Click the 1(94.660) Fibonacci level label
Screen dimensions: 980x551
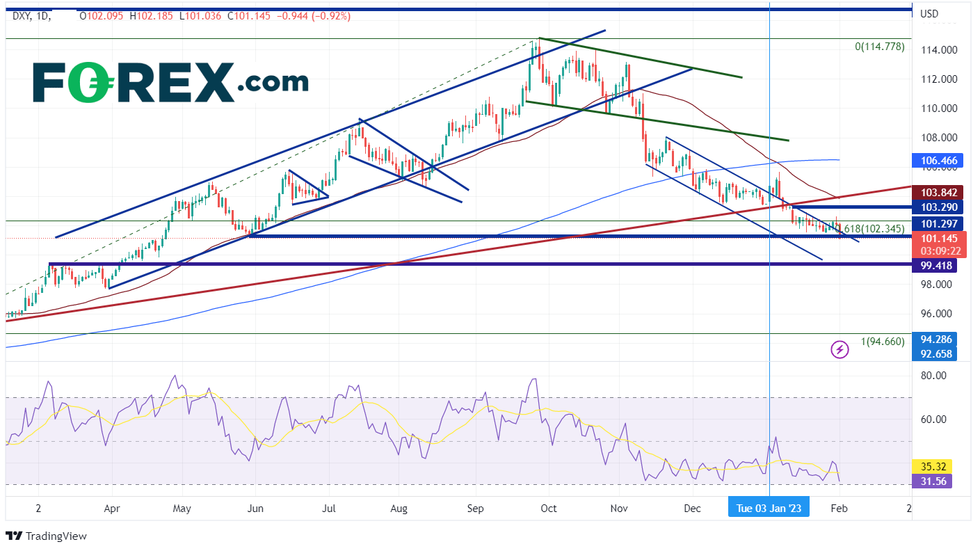coord(882,342)
